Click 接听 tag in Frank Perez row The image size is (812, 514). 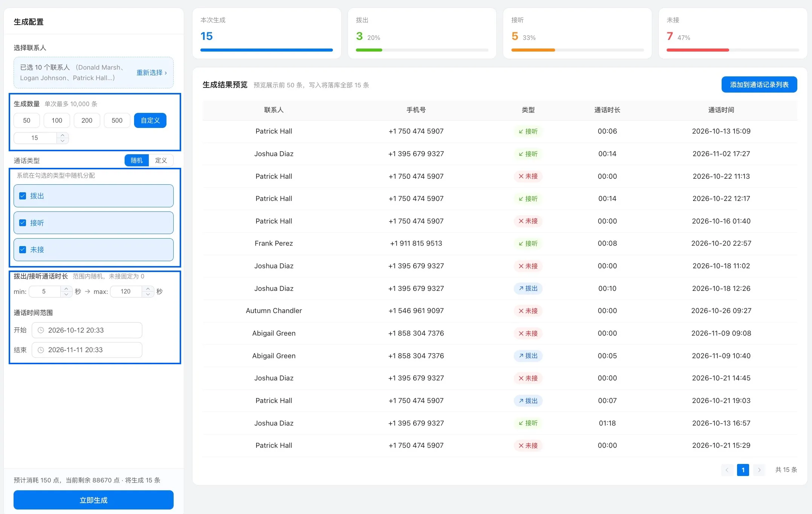[x=528, y=243]
